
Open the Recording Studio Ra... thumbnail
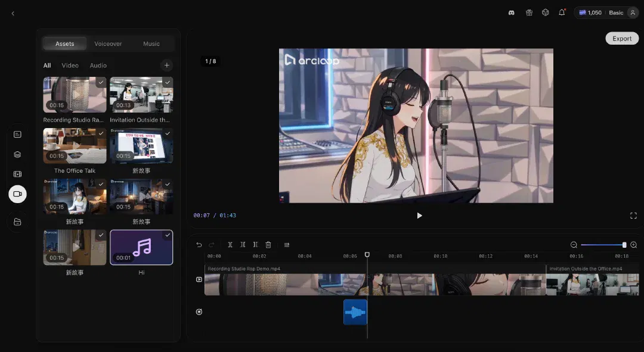(75, 94)
